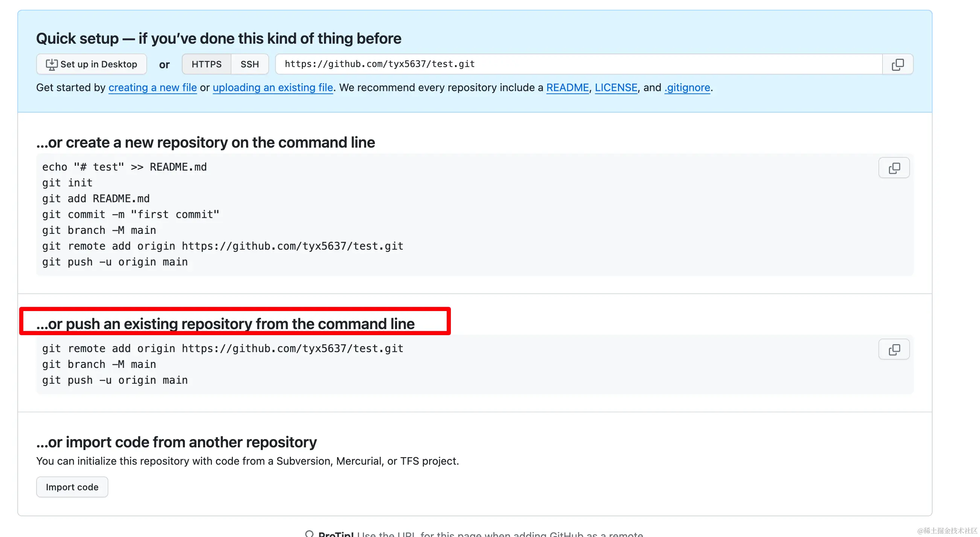Click the git remote add origin line in push block
980x537 pixels.
coord(222,349)
